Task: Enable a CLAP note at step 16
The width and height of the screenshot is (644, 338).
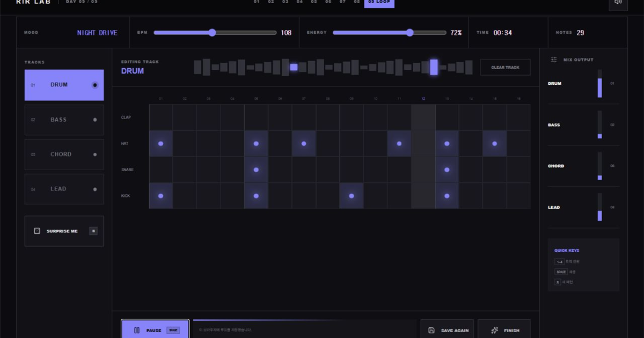Action: tap(518, 117)
